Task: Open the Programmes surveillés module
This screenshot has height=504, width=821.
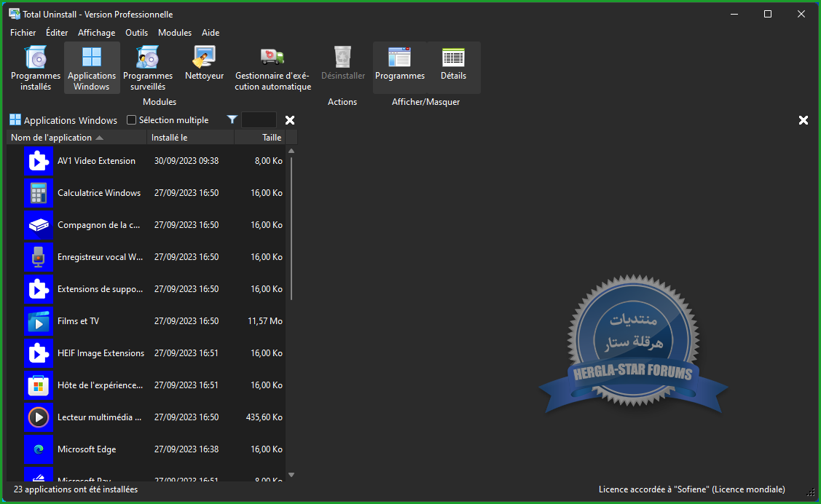Action: (x=148, y=68)
